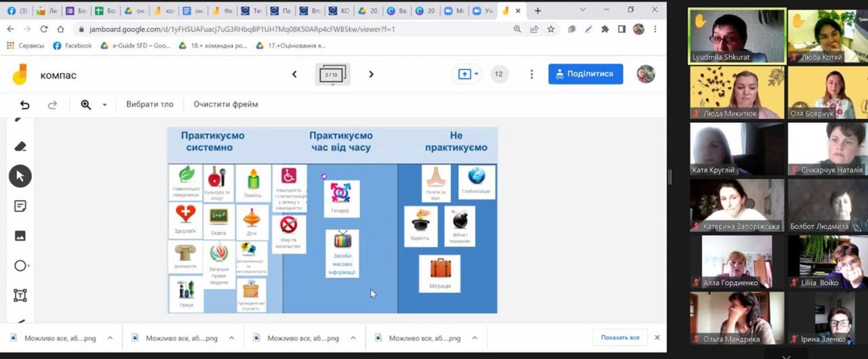
Task: Click the Гендер card on board
Action: click(x=340, y=198)
